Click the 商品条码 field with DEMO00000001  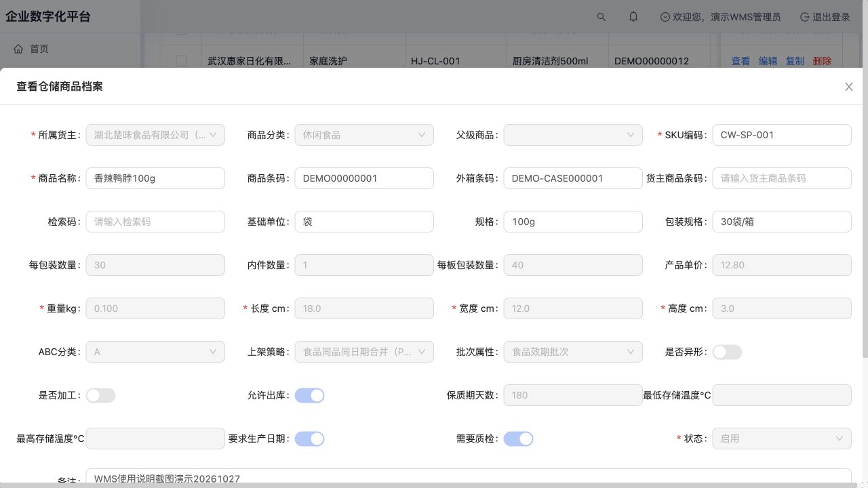(364, 178)
